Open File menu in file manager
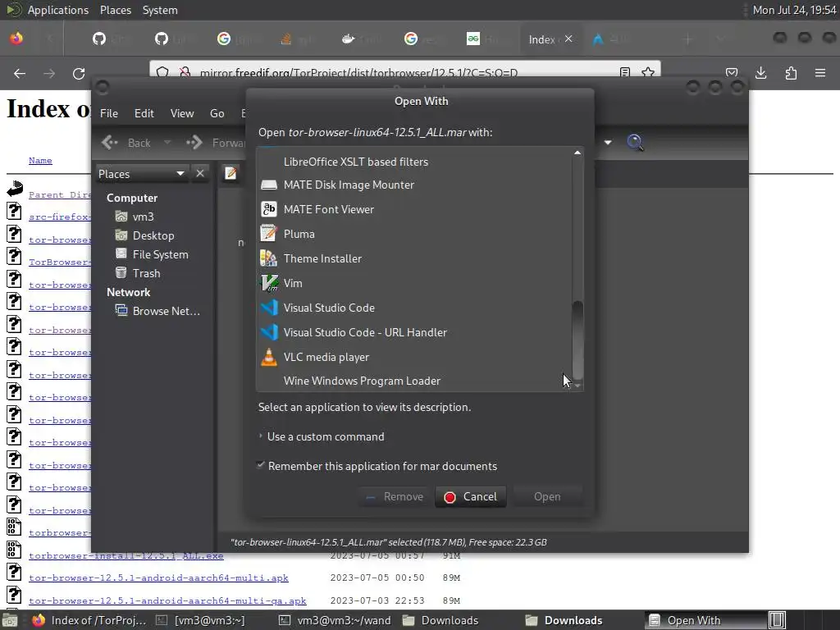The width and height of the screenshot is (840, 630). pos(109,113)
